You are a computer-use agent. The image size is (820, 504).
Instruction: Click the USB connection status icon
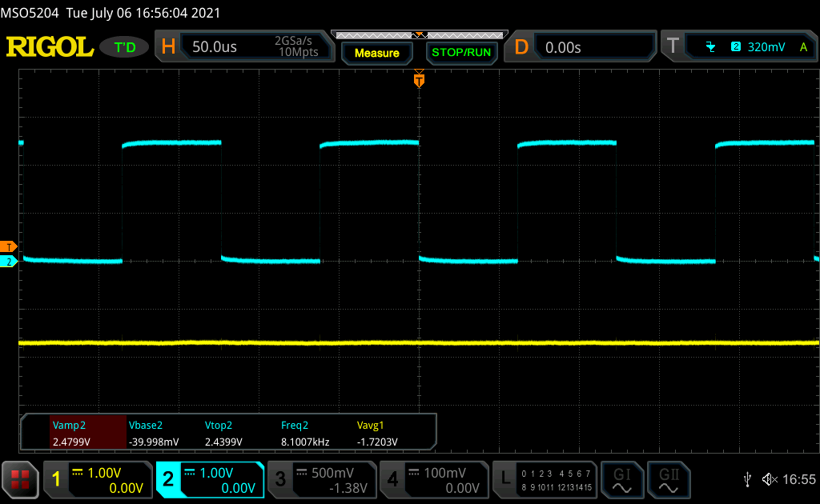pos(748,479)
